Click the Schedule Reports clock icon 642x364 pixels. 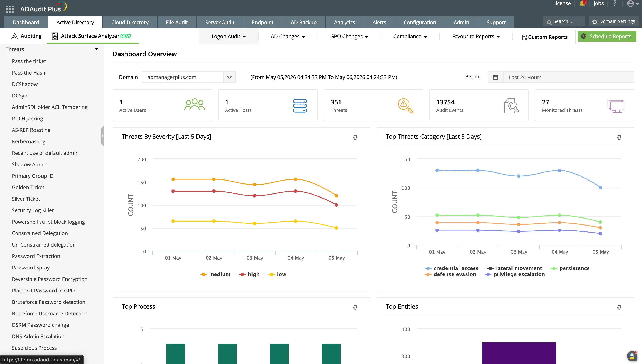click(583, 36)
